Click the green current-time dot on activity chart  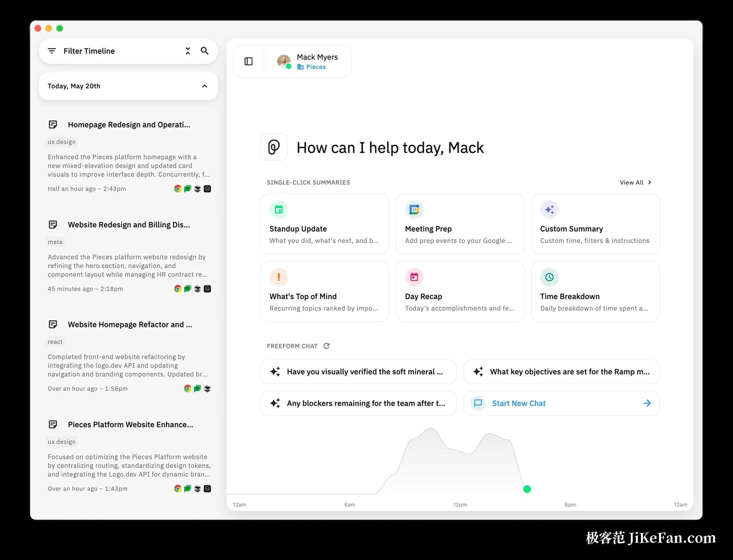pos(527,489)
